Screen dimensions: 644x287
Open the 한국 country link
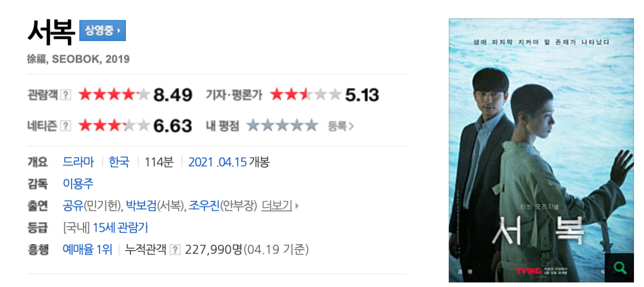click(119, 162)
